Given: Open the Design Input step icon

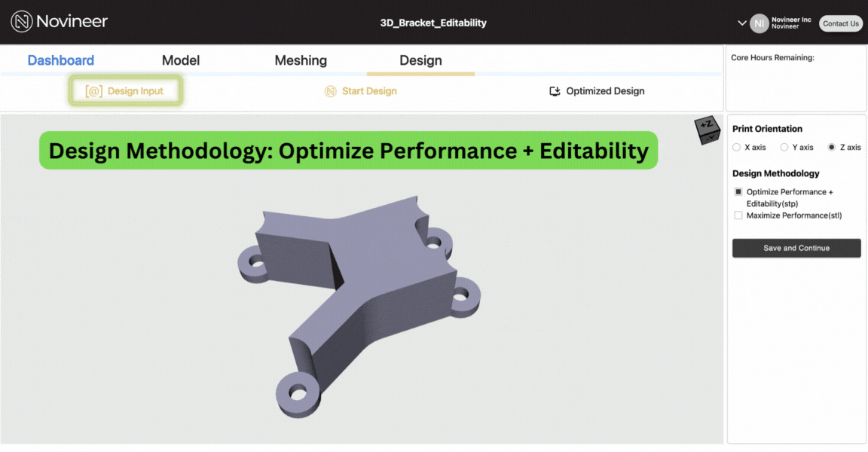Looking at the screenshot, I should click(x=93, y=90).
